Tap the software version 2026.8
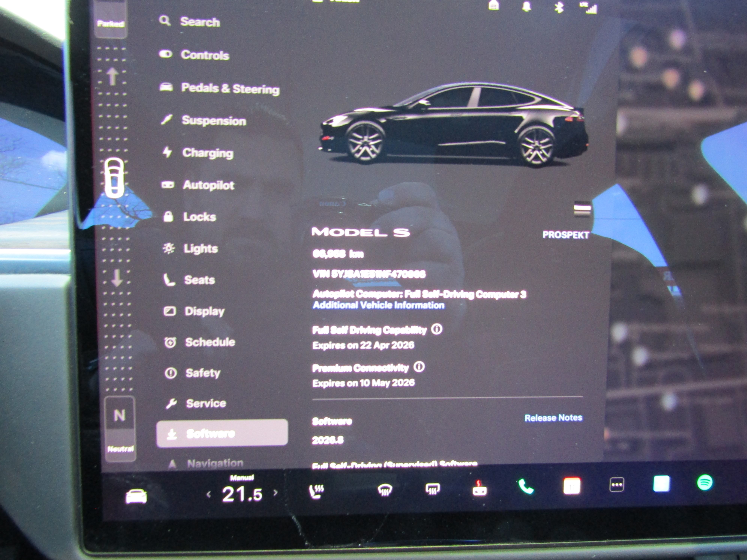This screenshot has height=560, width=747. [x=327, y=440]
